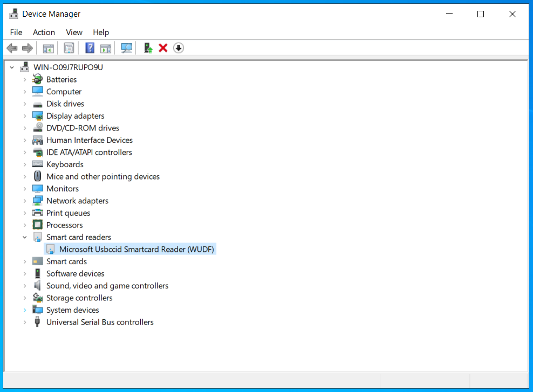Toggle Show/Hide Console Tree toolbar icon
This screenshot has height=392, width=533.
click(x=48, y=48)
